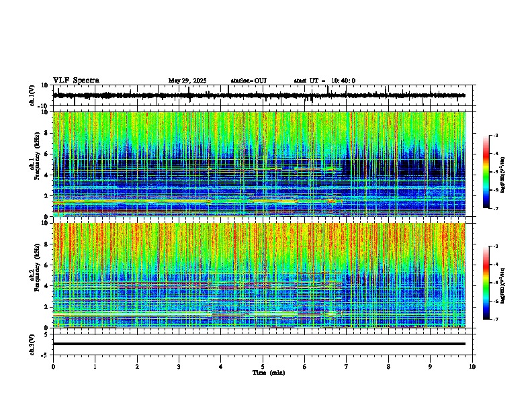Click the ch.1 "Frequency (kHz)" axis label
Image resolution: width=532 pixels, height=411 pixels.
tap(37, 156)
